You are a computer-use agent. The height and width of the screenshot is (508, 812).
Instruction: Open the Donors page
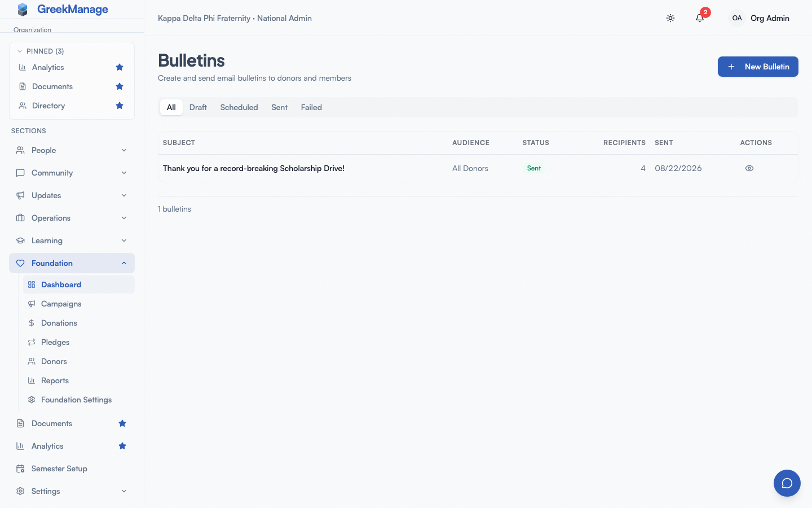(x=79, y=361)
